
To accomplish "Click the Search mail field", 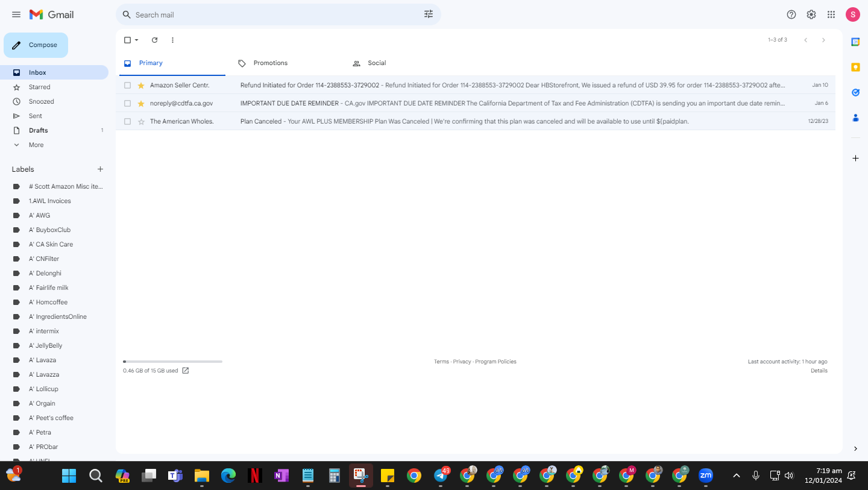I will pos(278,14).
